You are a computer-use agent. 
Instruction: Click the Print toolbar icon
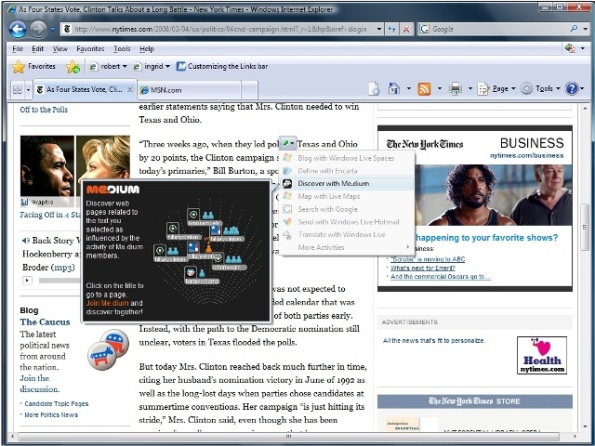click(455, 89)
